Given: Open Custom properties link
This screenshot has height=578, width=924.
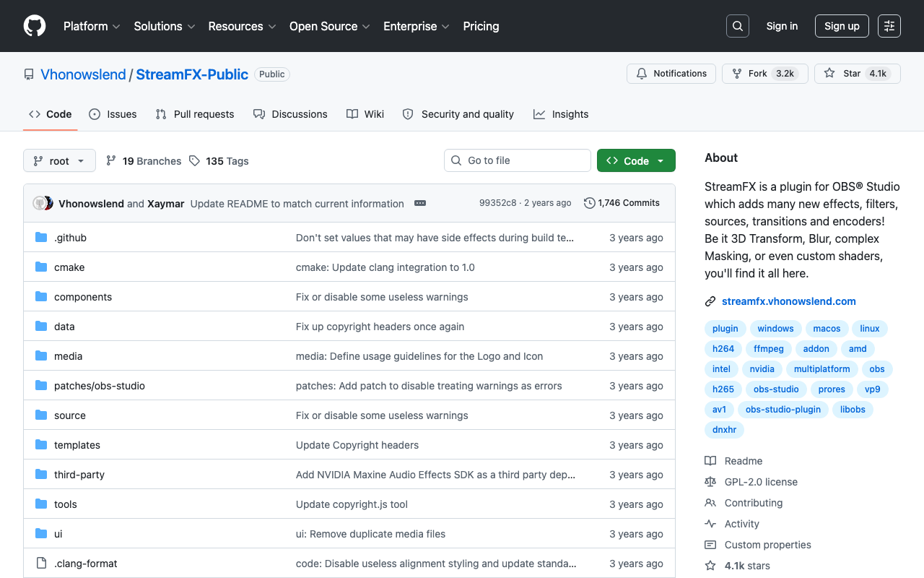Looking at the screenshot, I should tap(758, 545).
